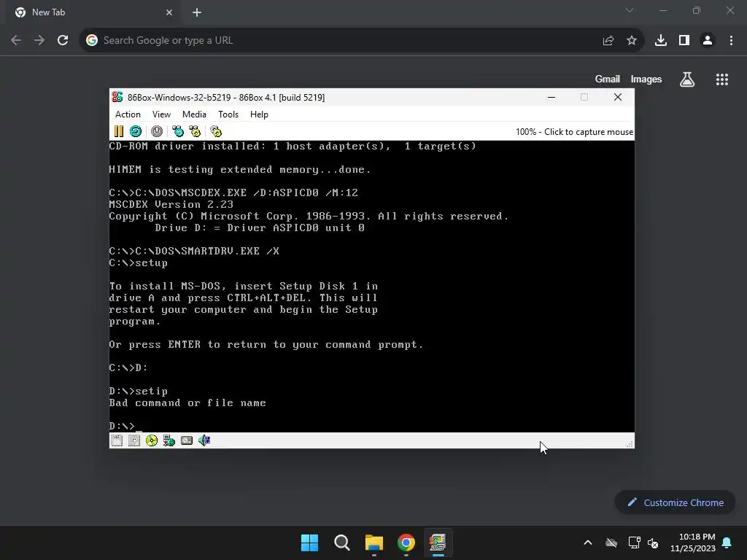This screenshot has width=747, height=560.
Task: Close the 86Box window
Action: (618, 97)
